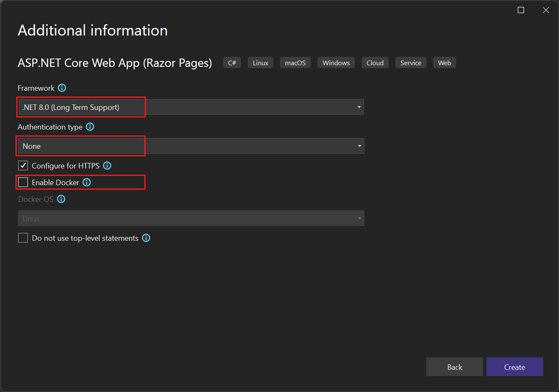
Task: Click the Authentication type info icon
Action: [x=90, y=127]
